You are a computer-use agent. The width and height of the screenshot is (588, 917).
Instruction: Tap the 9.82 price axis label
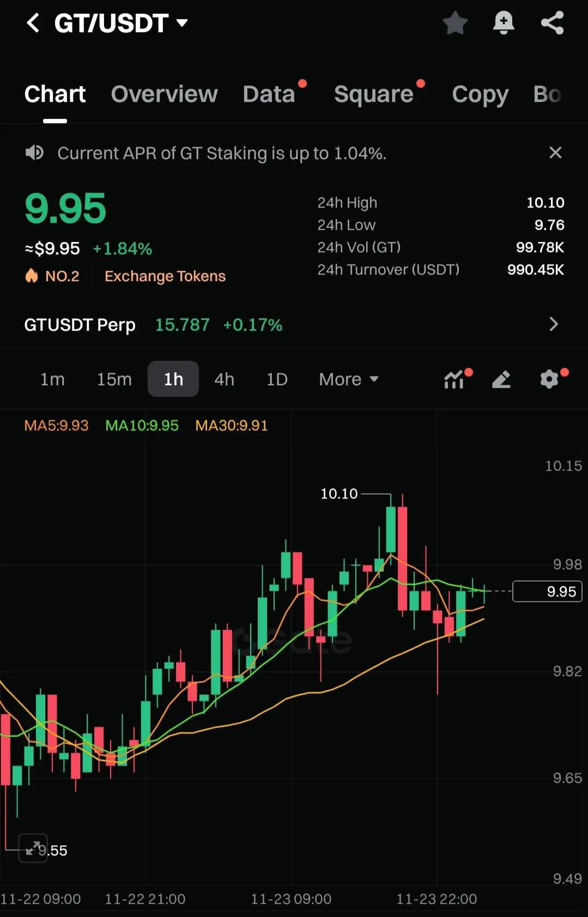[x=567, y=671]
